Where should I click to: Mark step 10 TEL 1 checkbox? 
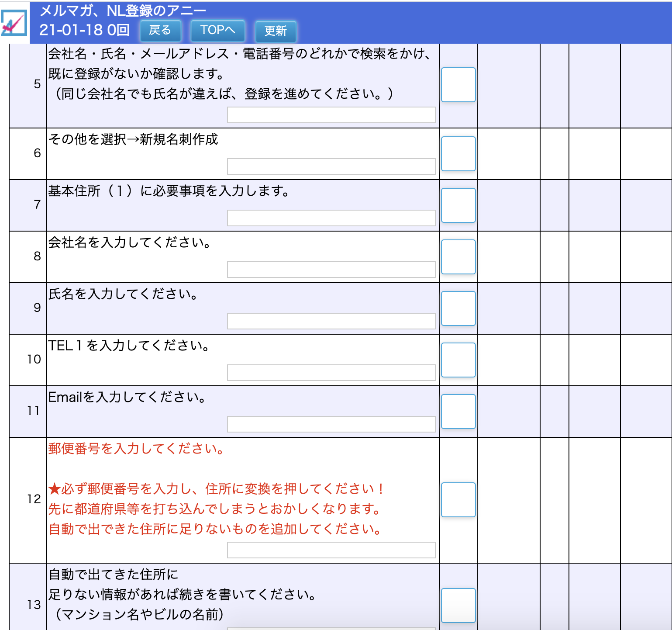coord(458,360)
